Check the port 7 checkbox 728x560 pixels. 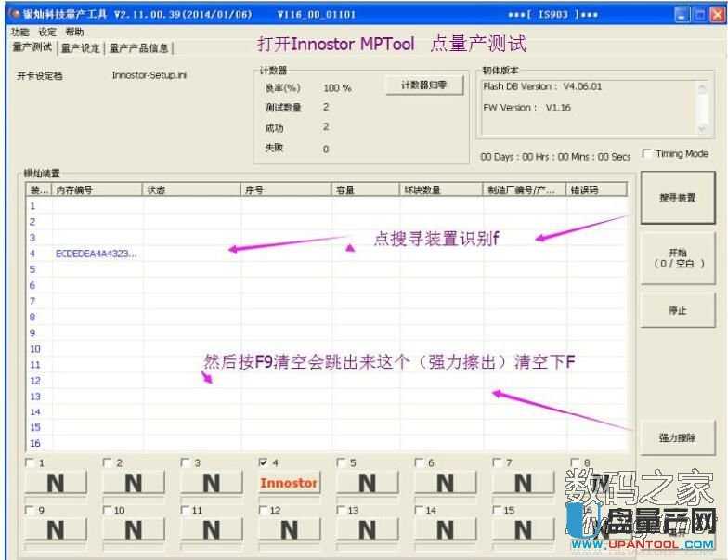click(498, 462)
